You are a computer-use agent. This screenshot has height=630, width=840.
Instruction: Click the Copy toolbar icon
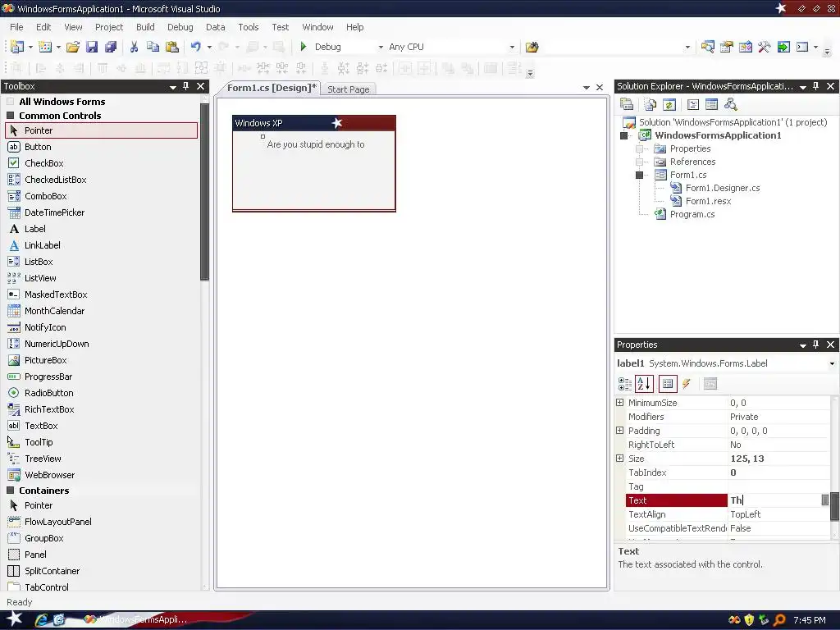coord(153,47)
